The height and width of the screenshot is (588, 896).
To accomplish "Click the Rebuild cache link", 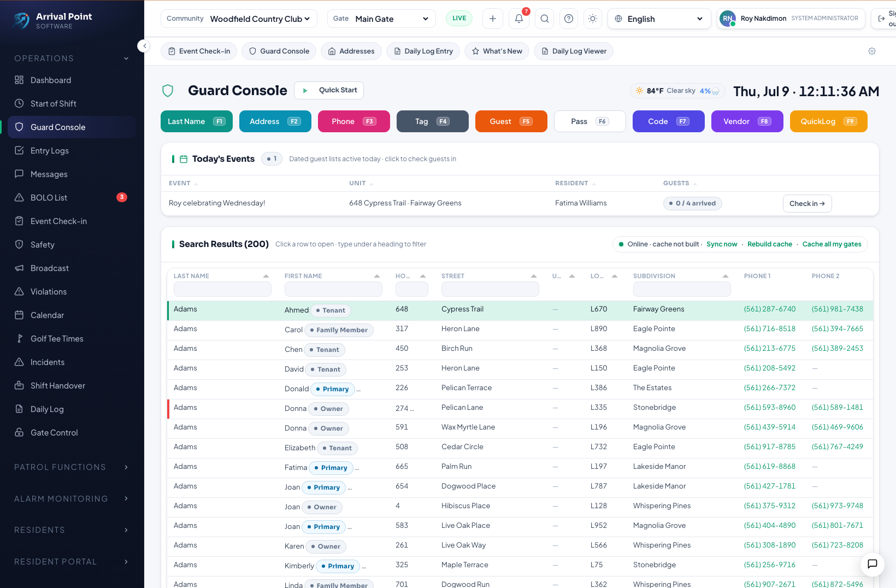I will click(769, 244).
